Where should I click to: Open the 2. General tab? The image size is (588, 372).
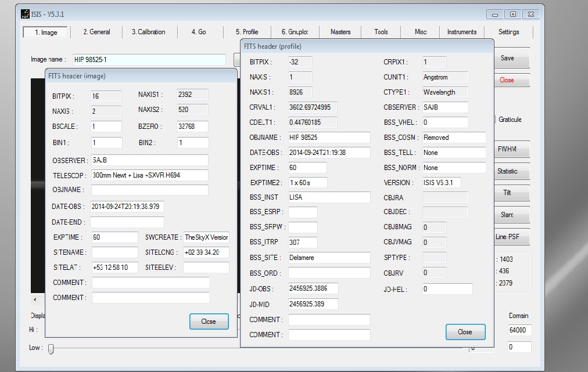(97, 32)
